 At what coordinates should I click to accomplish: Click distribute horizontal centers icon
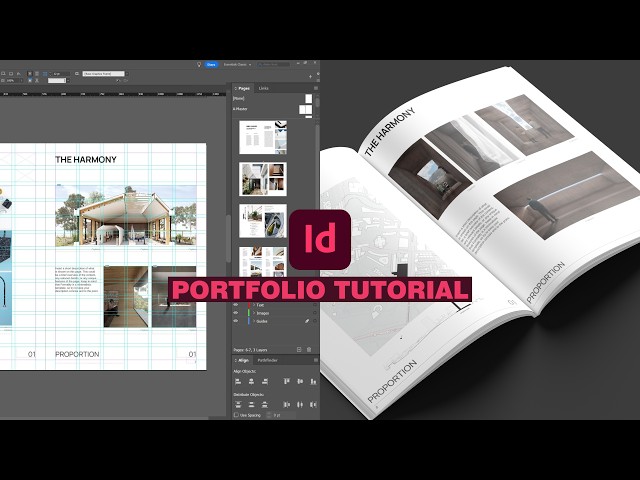300,404
